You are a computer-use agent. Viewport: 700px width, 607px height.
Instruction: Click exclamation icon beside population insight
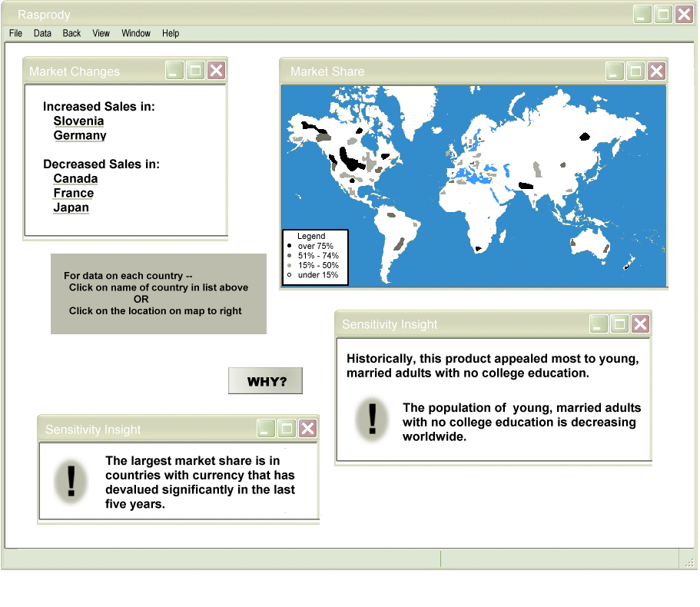tap(373, 420)
